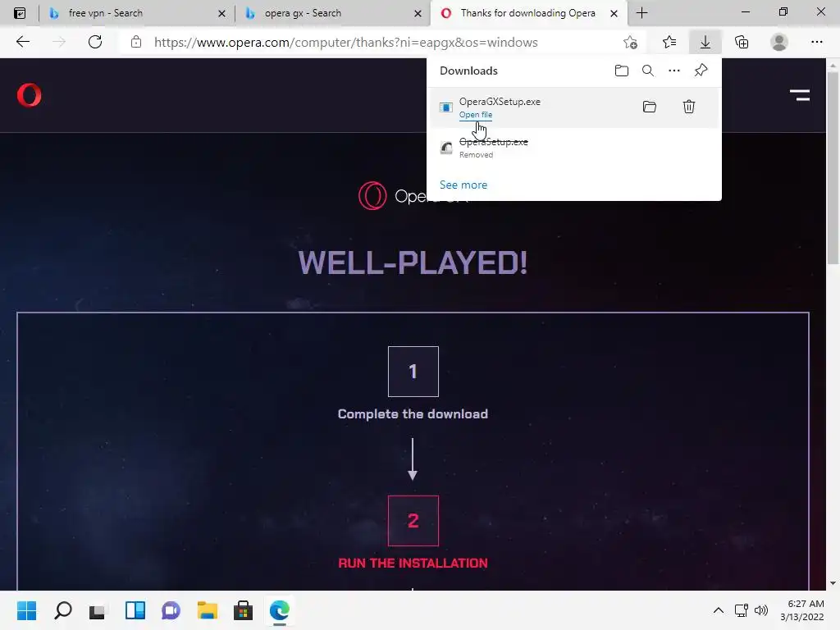Click See more in Downloads
Screen dimensions: 840x630
pos(463,185)
